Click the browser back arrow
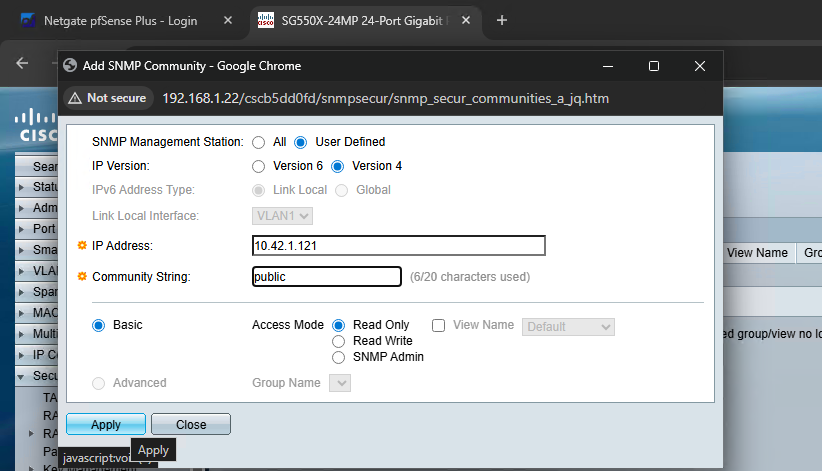The image size is (822, 471). click(x=23, y=62)
